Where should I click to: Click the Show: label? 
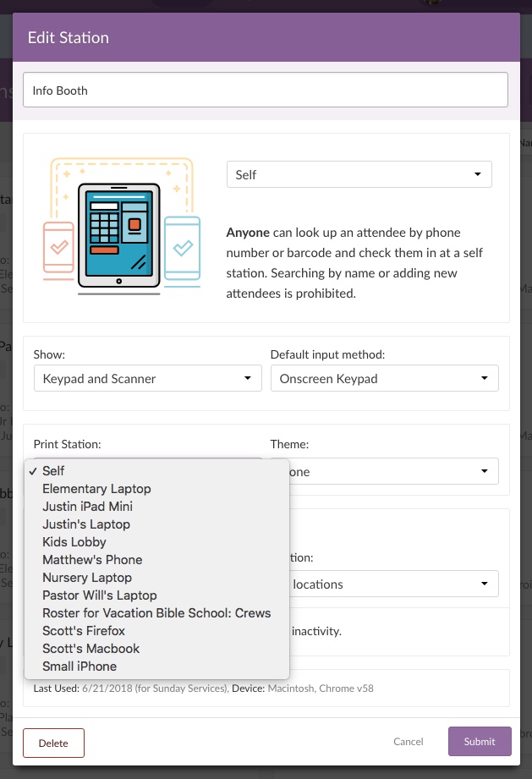point(49,354)
